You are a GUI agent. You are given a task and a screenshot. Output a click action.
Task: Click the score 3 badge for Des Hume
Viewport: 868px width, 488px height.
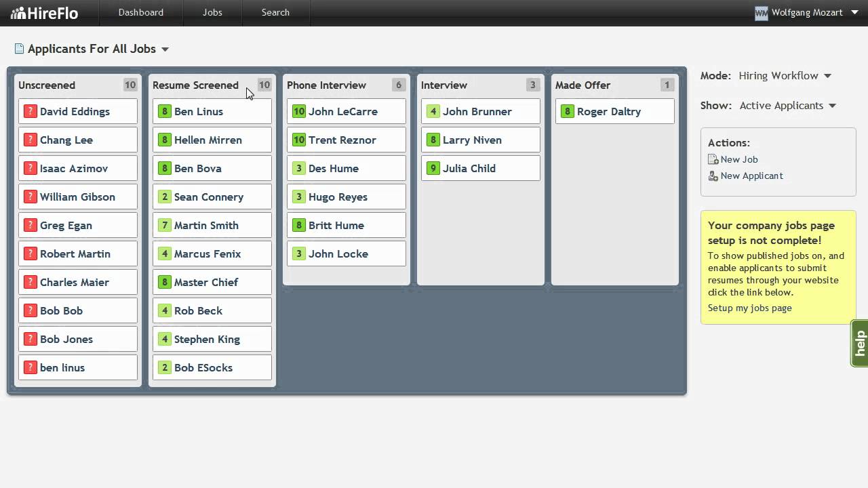pyautogui.click(x=298, y=168)
